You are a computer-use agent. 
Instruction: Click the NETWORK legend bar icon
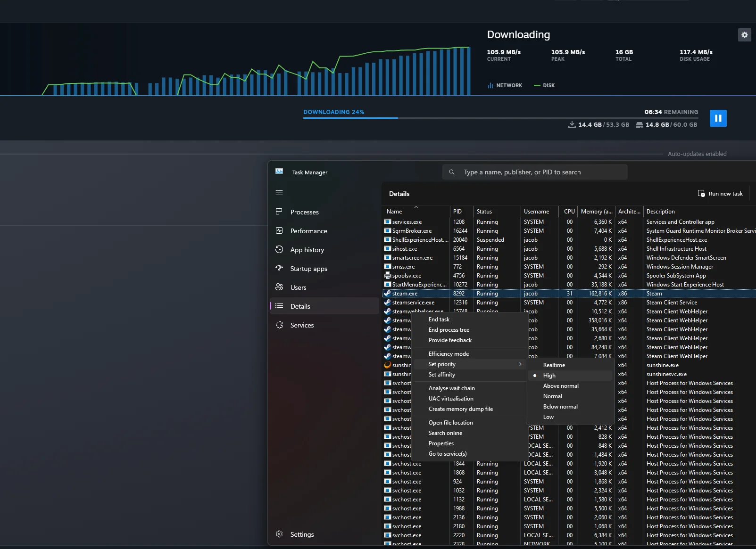click(490, 85)
